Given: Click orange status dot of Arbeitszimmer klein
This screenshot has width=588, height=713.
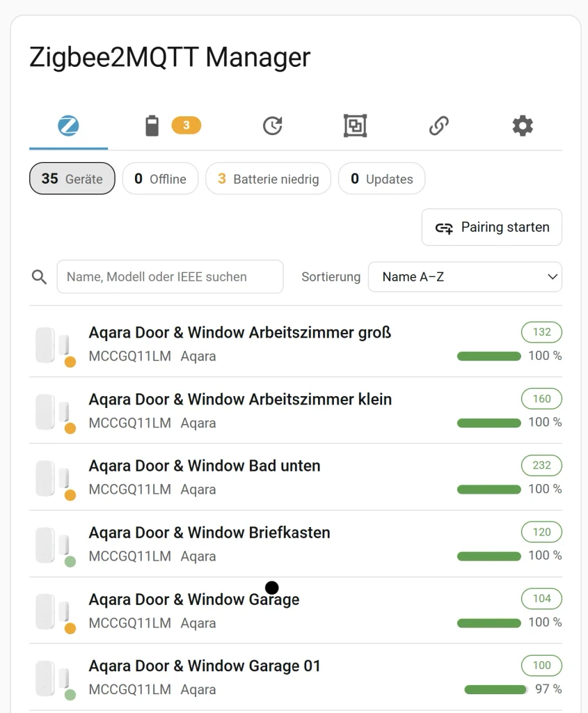Looking at the screenshot, I should 70,428.
